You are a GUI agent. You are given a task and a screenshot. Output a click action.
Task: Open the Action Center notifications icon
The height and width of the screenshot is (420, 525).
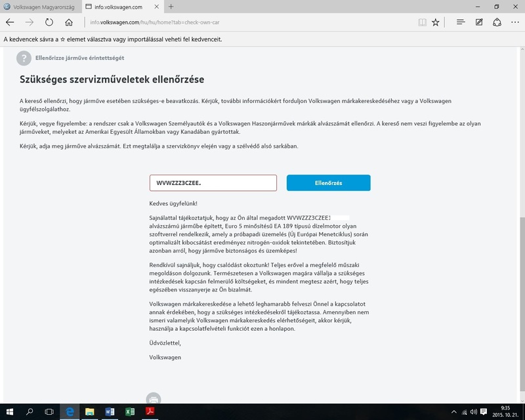point(484,411)
